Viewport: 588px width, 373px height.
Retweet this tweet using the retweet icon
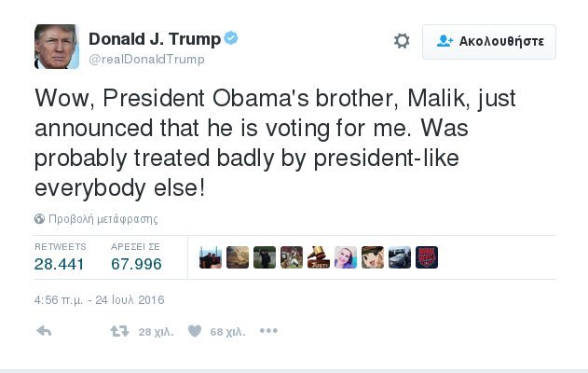(119, 331)
